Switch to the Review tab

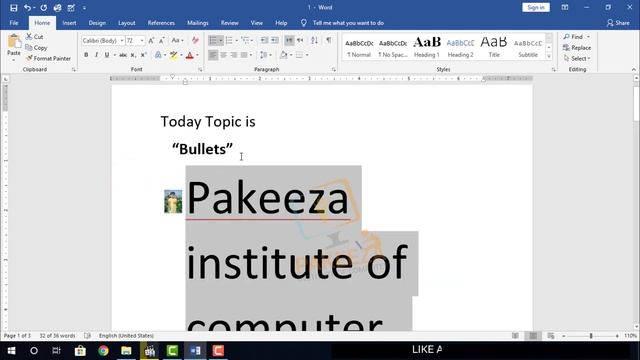[x=229, y=23]
